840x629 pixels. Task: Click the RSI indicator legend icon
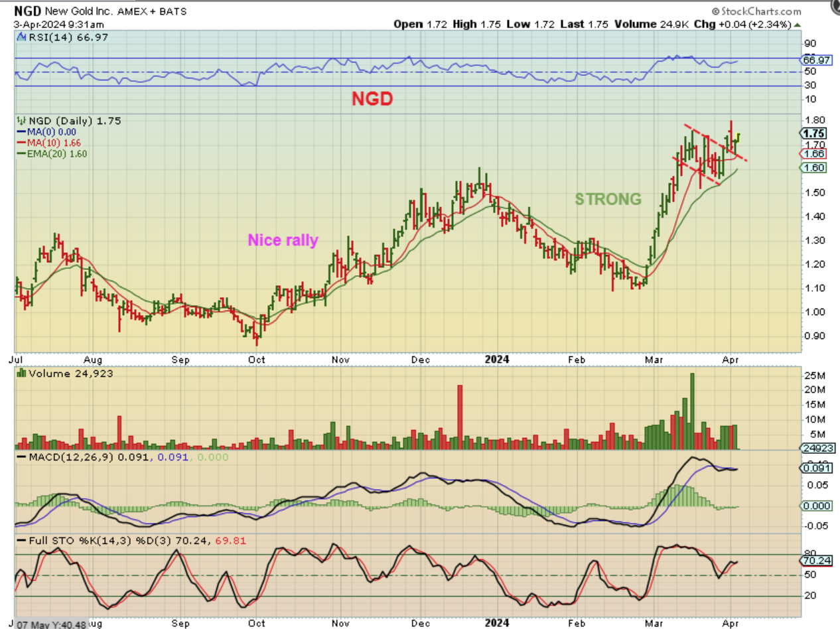tap(21, 37)
